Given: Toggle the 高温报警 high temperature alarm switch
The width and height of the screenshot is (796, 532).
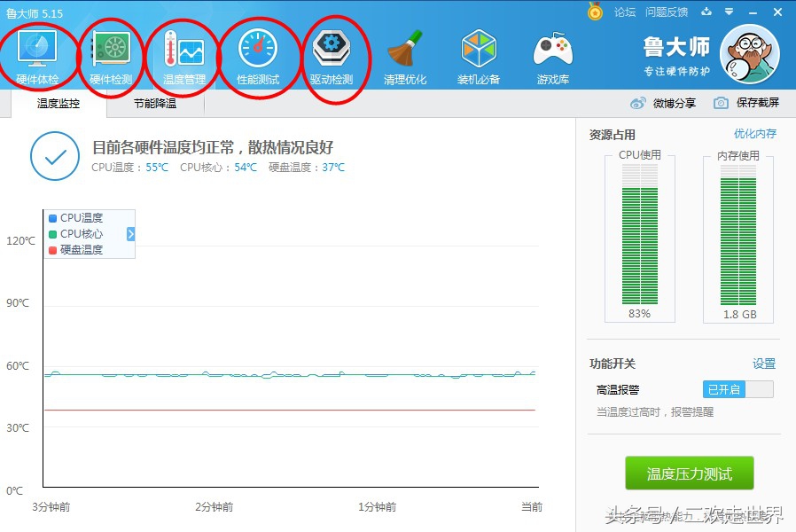Looking at the screenshot, I should 737,389.
